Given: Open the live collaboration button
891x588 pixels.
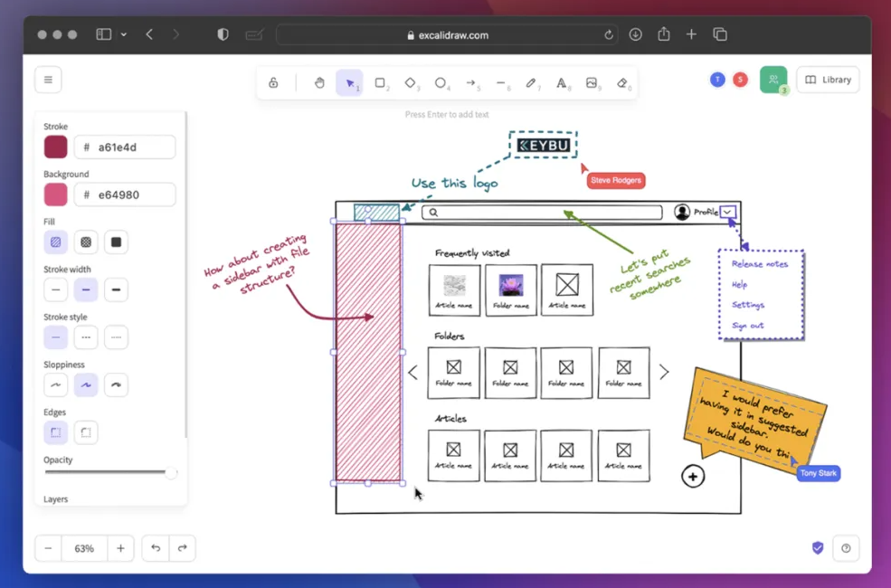Looking at the screenshot, I should pos(773,80).
